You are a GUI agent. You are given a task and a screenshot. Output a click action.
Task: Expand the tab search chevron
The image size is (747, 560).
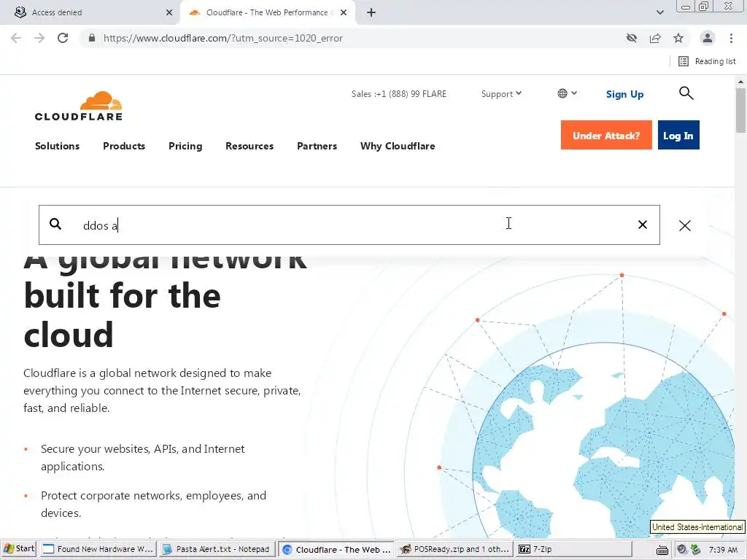tap(659, 12)
